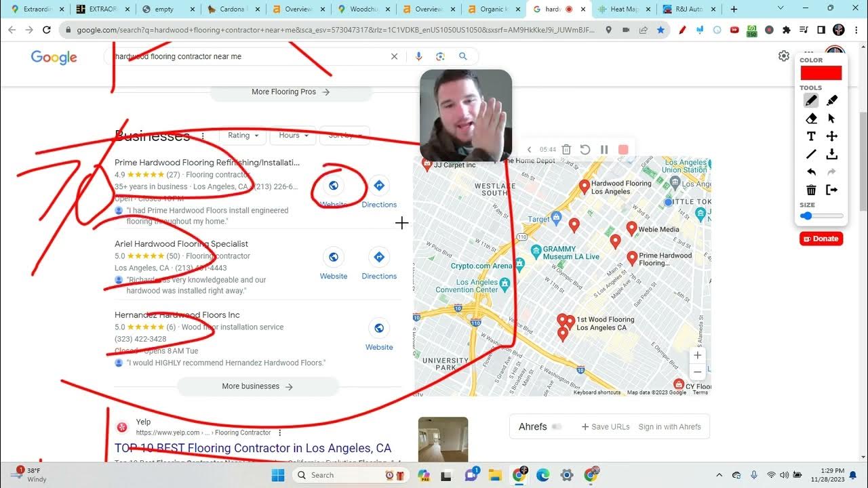Open the Extensions puzzle icon
The width and height of the screenshot is (868, 488).
(787, 30)
